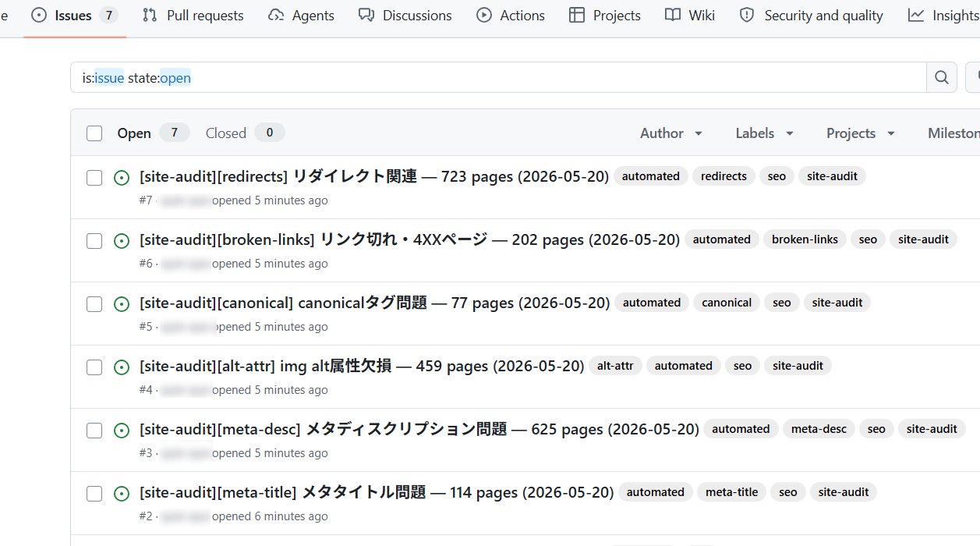Select the checkbox for meta-title issue #2
This screenshot has width=980, height=546.
(x=94, y=494)
